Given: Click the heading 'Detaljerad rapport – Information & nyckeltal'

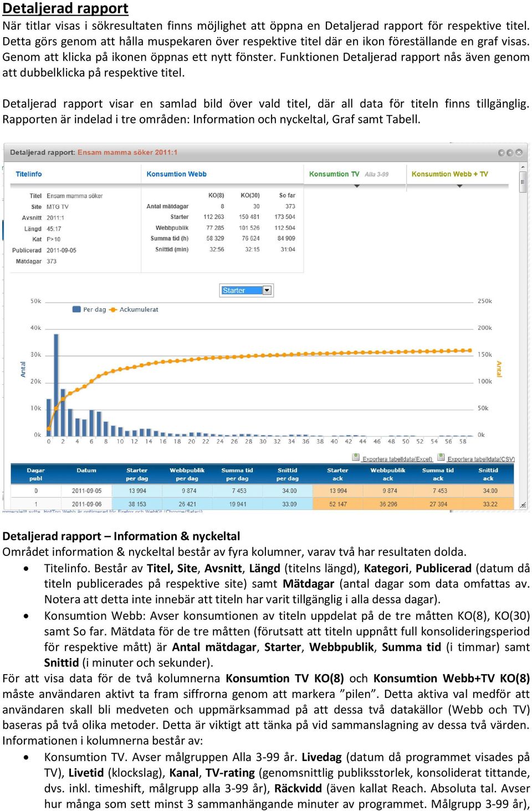Looking at the screenshot, I should tap(121, 536).
